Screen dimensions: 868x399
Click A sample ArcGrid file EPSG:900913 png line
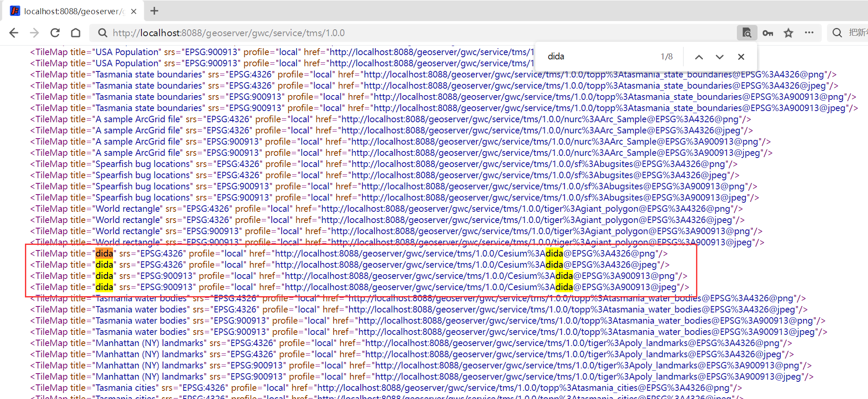pos(400,142)
